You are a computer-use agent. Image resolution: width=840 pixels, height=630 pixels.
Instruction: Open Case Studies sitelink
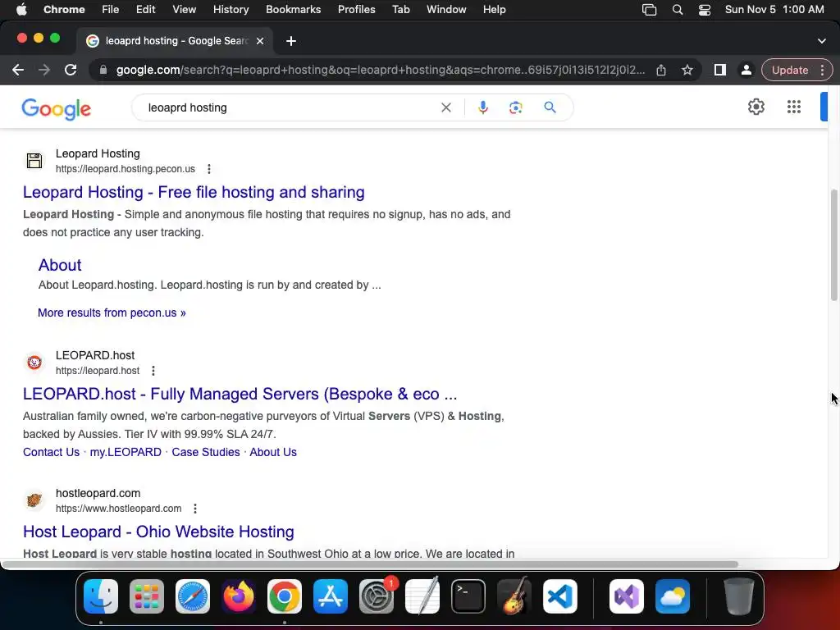[x=206, y=452]
